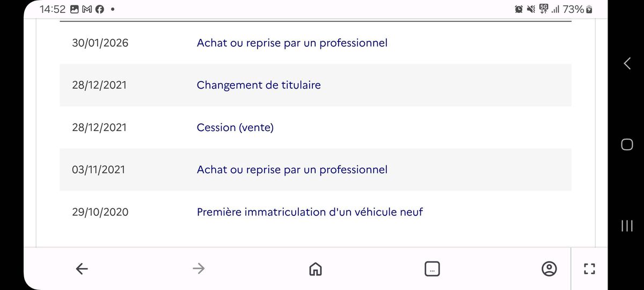Open Android recent apps button
The width and height of the screenshot is (644, 290).
[x=626, y=226]
